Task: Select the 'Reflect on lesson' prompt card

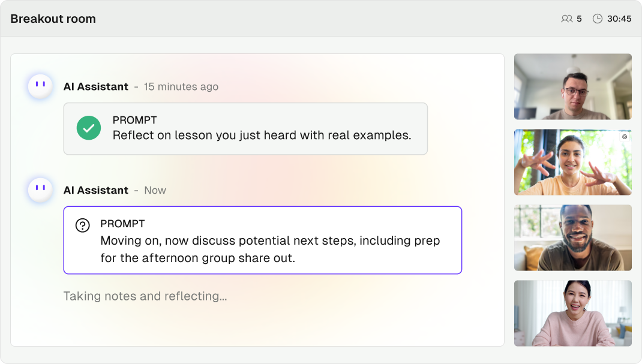Action: click(x=245, y=129)
